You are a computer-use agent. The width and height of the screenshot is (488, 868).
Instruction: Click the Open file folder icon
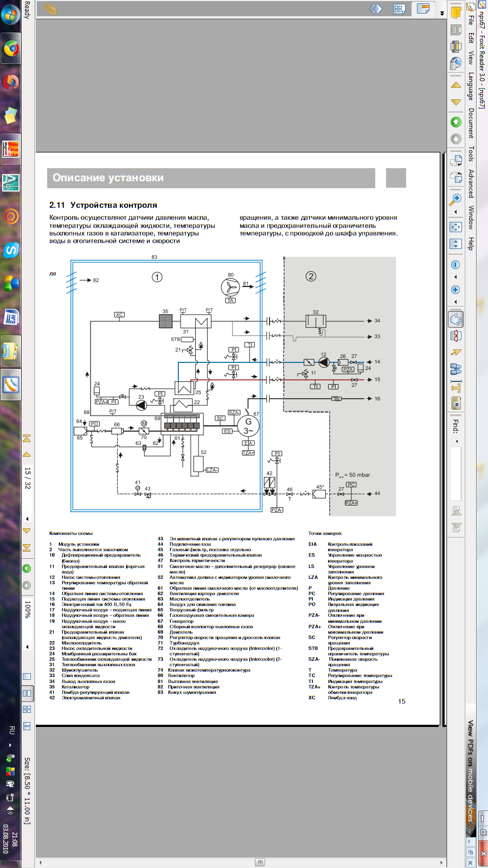point(456,12)
